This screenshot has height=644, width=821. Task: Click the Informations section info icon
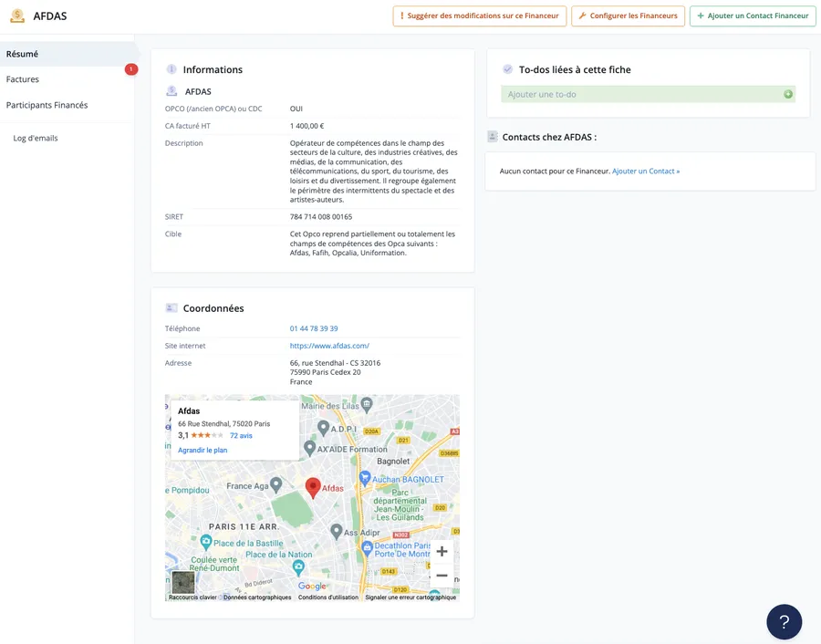coord(171,69)
